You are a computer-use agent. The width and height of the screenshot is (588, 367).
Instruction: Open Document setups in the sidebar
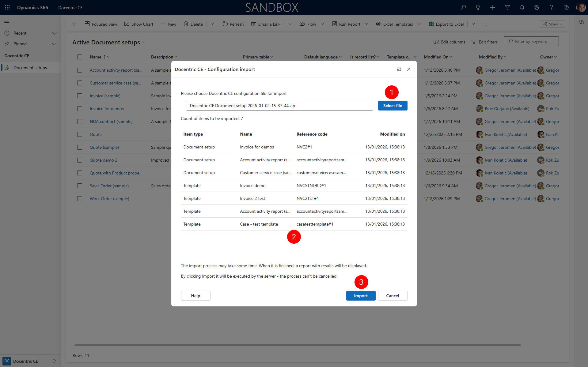click(x=30, y=68)
